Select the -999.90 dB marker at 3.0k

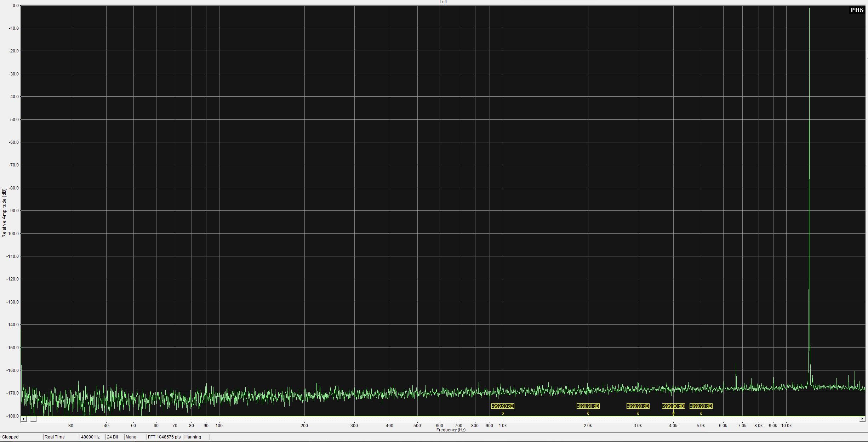coord(638,406)
